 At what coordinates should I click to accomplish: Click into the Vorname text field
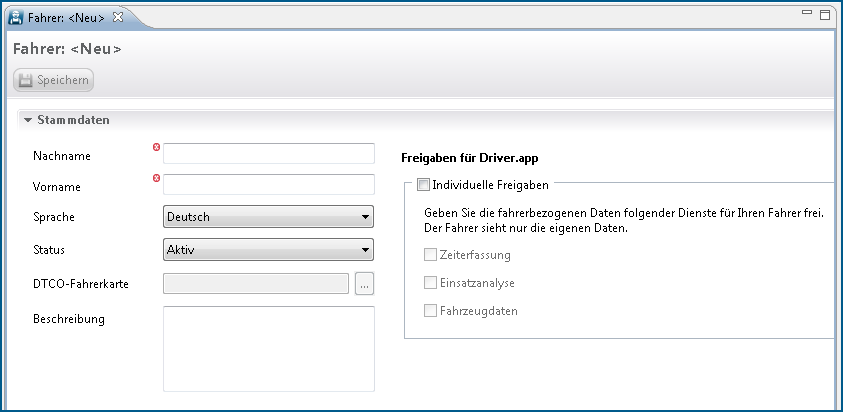[268, 185]
